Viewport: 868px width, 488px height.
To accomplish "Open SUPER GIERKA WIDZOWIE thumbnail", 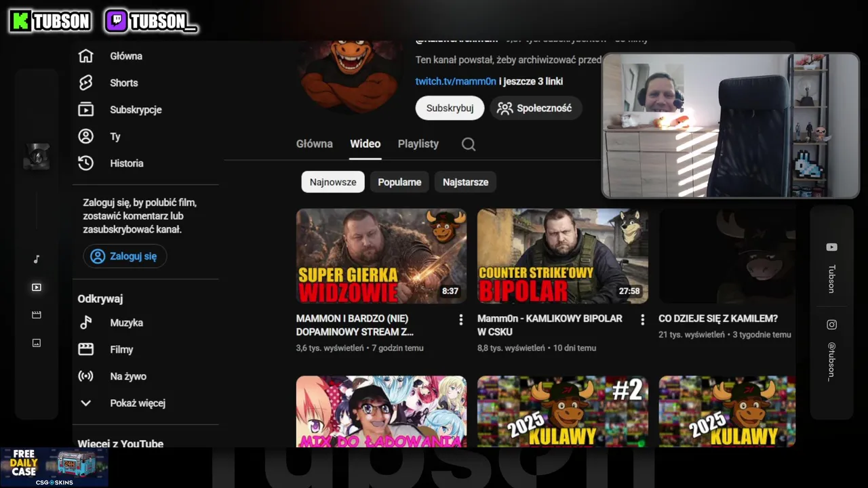I will pos(381,256).
